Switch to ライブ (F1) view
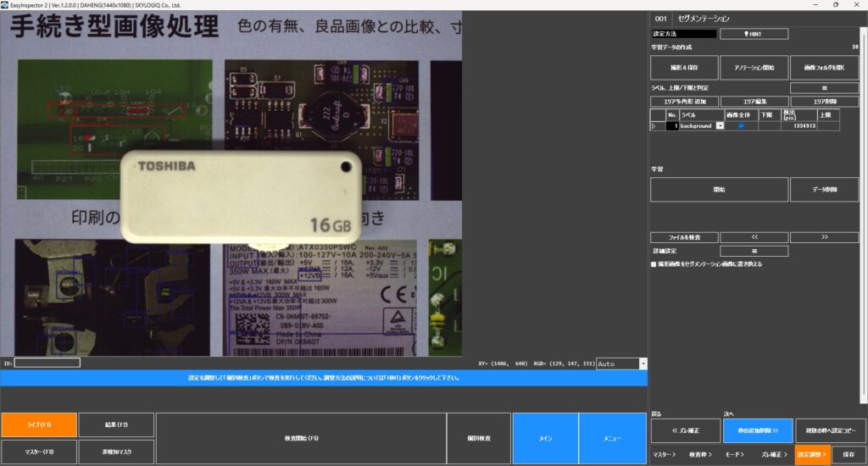This screenshot has width=868, height=466. [x=39, y=424]
